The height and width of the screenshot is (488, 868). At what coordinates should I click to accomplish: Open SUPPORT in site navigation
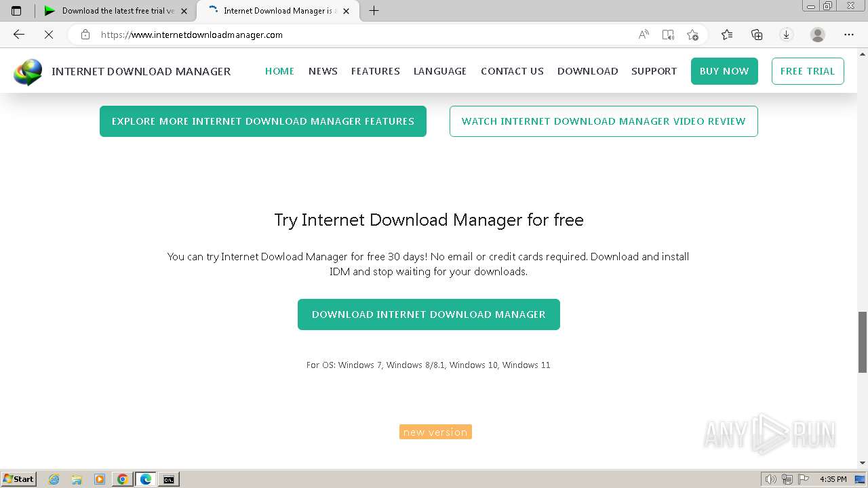pos(654,71)
